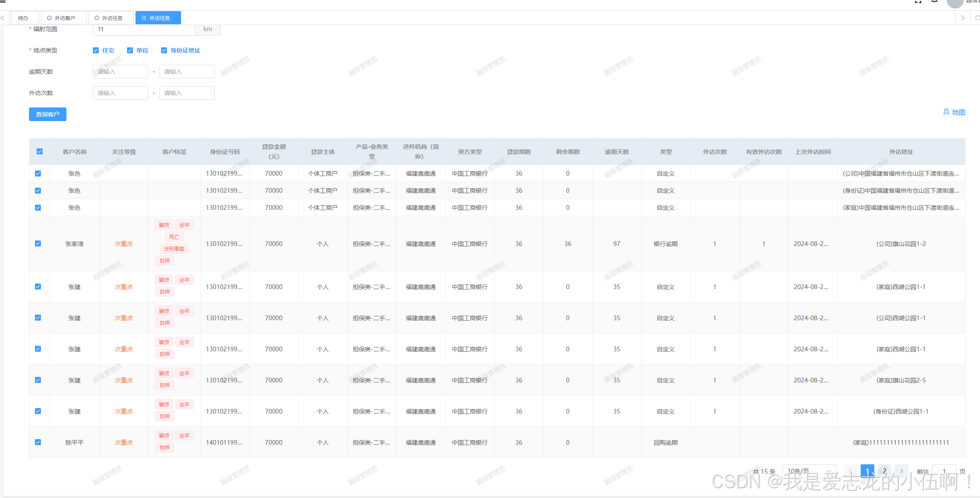980x498 pixels.
Task: Go to page 2 in the pagination
Action: [885, 471]
